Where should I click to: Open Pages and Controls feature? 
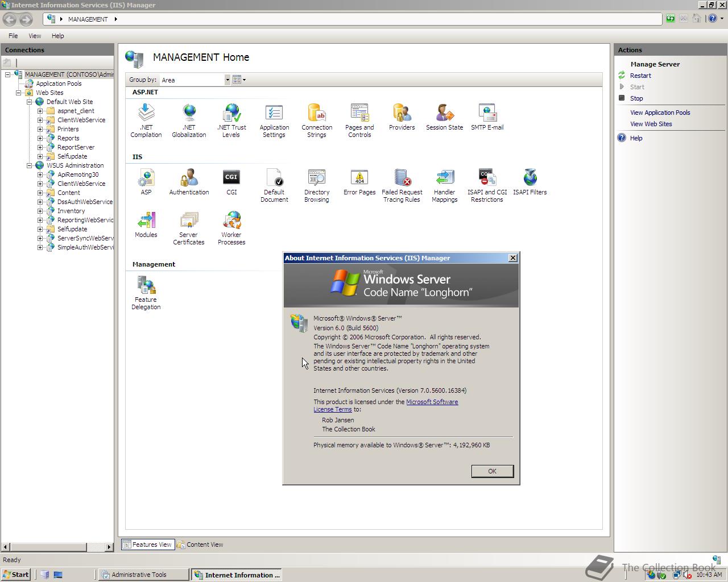[x=359, y=120]
